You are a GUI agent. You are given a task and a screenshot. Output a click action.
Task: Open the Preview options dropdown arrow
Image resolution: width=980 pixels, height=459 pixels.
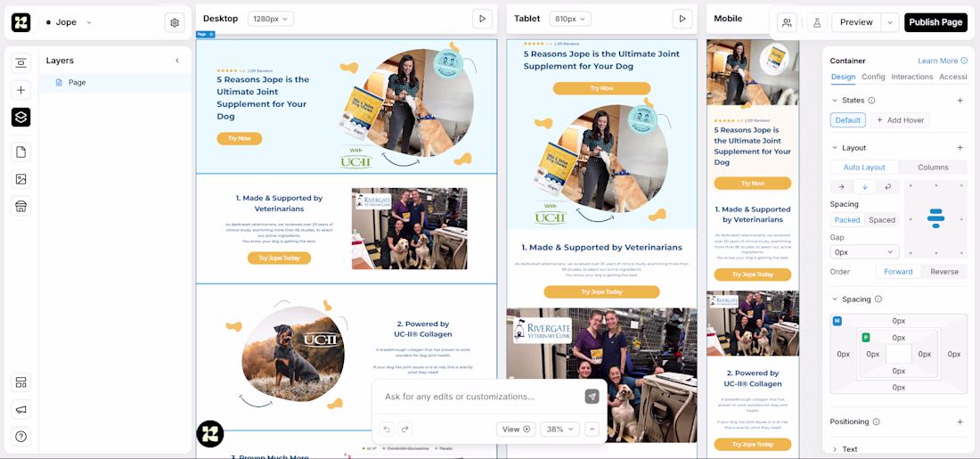coord(890,22)
